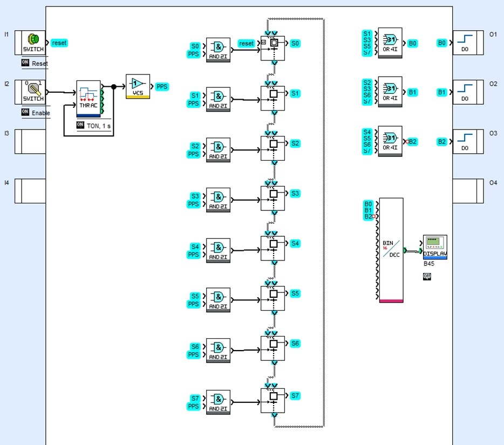Screen dimensions: 504x445
Task: Click the OFF indicator below DISPLAY B45
Action: tap(427, 276)
